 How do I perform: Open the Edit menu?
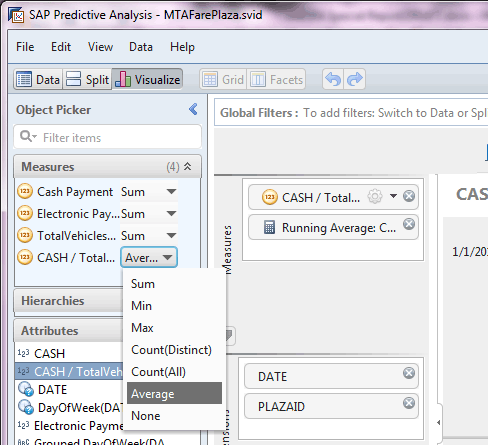coord(61,47)
